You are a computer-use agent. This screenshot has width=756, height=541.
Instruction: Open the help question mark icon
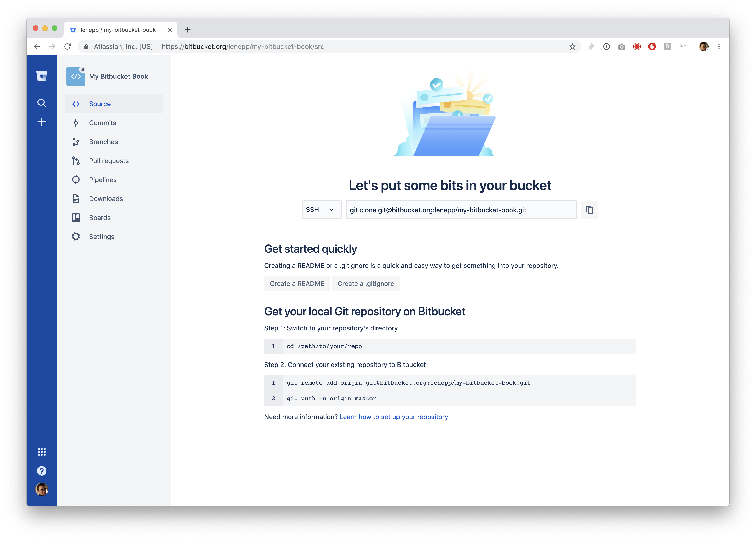pos(42,471)
